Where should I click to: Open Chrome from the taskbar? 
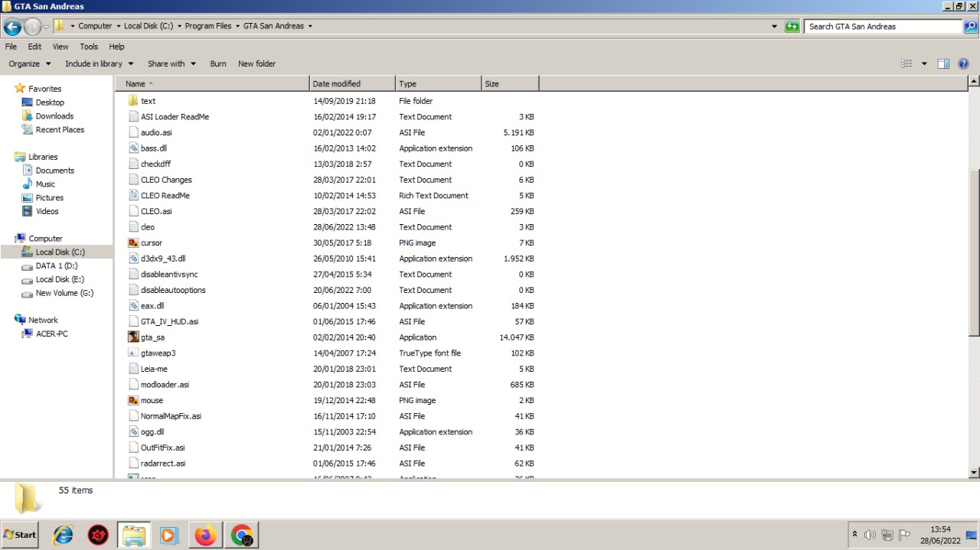(241, 535)
